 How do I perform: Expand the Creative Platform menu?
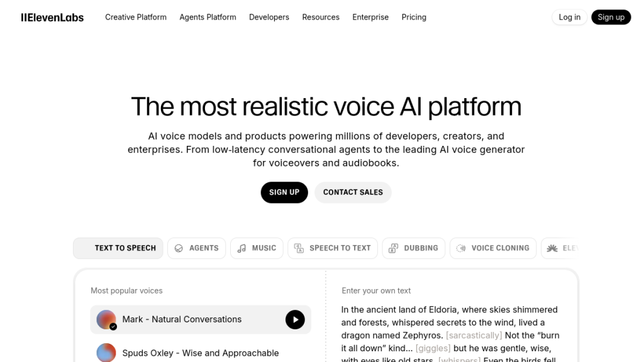click(x=136, y=18)
